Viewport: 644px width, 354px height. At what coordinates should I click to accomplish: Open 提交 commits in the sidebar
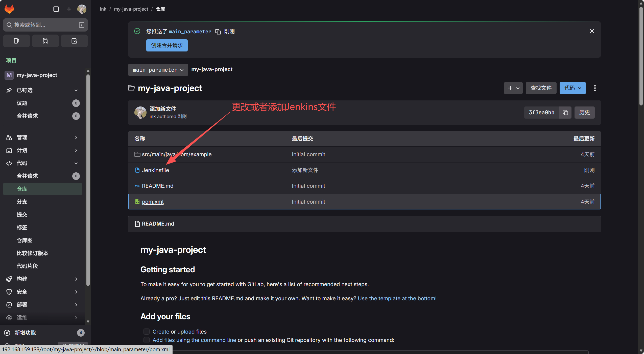(x=22, y=214)
